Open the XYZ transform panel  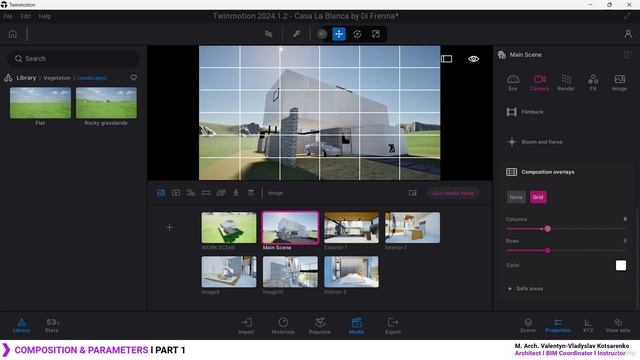point(588,326)
